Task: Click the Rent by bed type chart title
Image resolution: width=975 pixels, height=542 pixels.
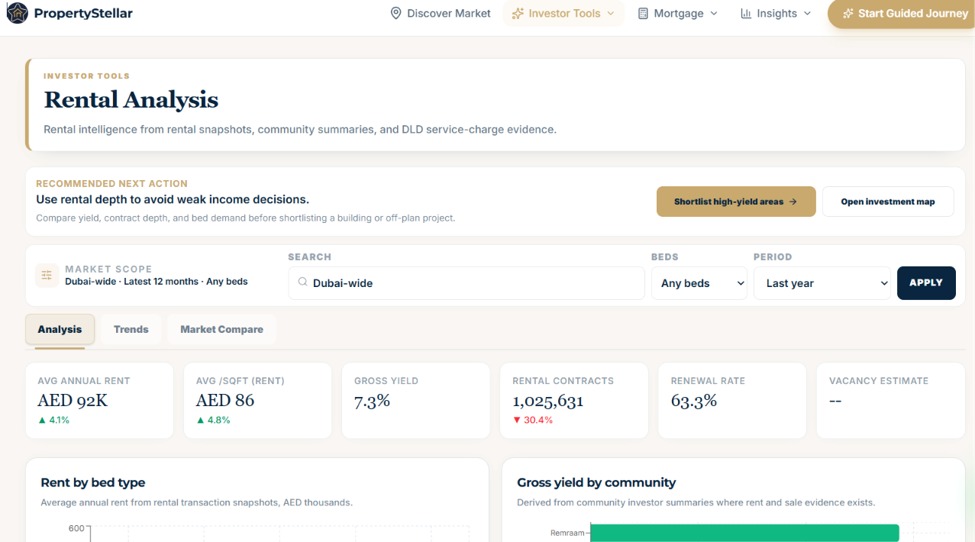Action: (93, 482)
